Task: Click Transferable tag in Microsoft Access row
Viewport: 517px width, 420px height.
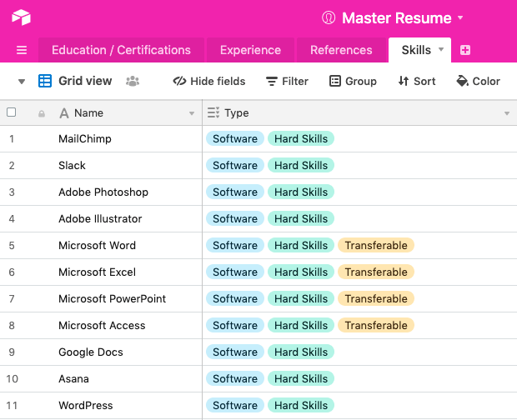Action: click(x=376, y=326)
